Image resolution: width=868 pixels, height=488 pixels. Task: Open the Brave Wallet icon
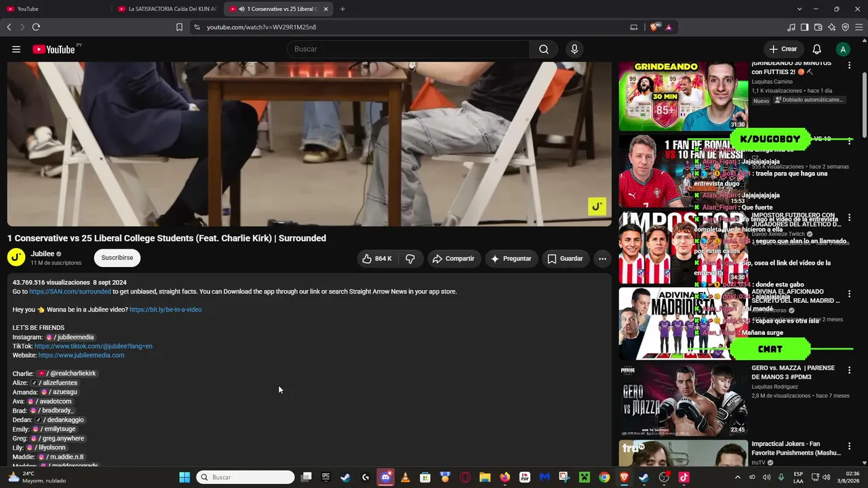pyautogui.click(x=818, y=27)
